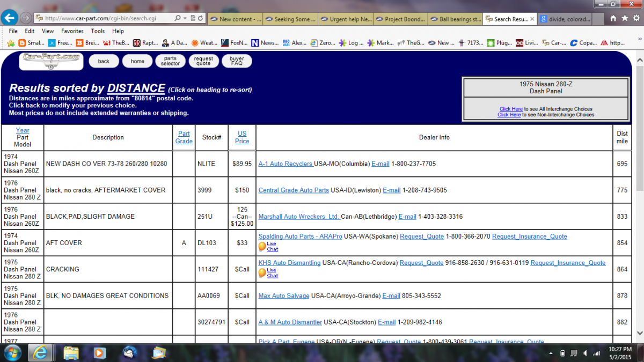Open the 'Brei...' favorites bar shortcut

click(88, 43)
